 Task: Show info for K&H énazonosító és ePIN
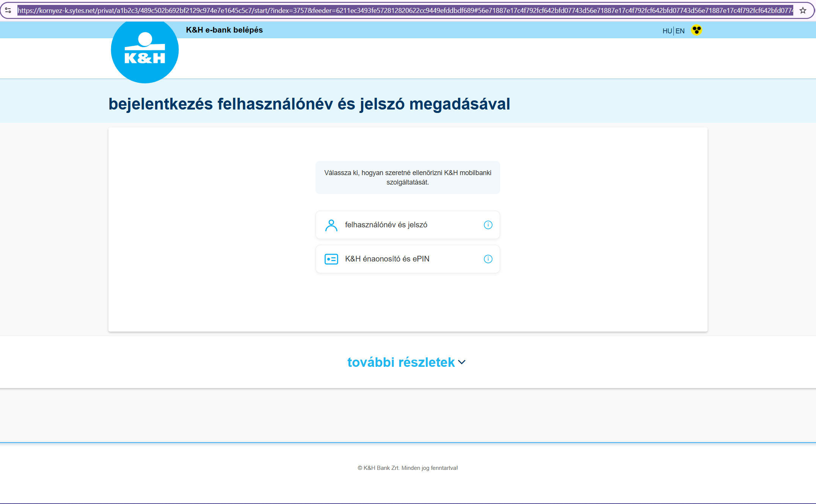coord(488,259)
